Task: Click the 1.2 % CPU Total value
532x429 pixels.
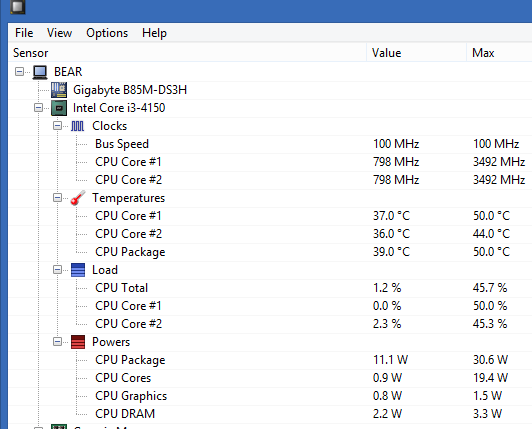Action: point(387,288)
